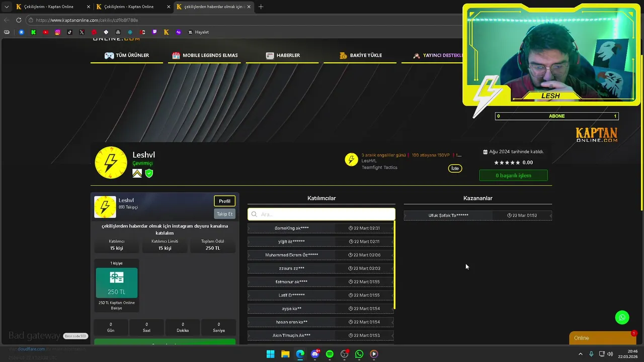Click the five-star rating 0.00
The height and width of the screenshot is (362, 644).
coord(513,162)
